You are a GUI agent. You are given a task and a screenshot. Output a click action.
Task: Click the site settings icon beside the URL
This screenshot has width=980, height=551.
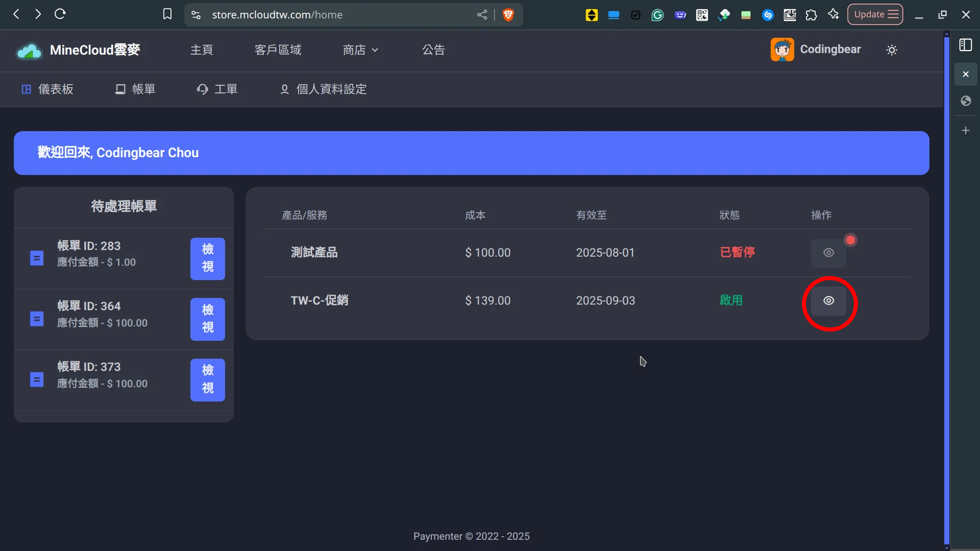(196, 15)
